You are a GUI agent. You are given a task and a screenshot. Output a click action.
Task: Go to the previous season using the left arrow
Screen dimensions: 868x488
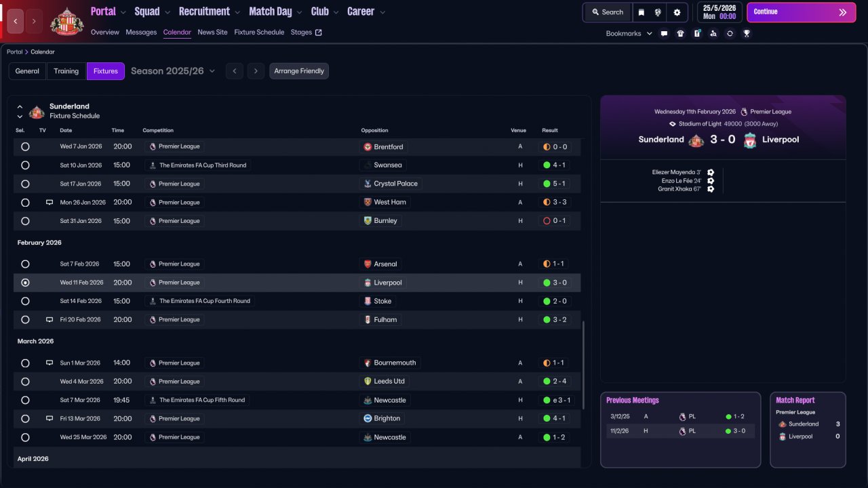235,71
